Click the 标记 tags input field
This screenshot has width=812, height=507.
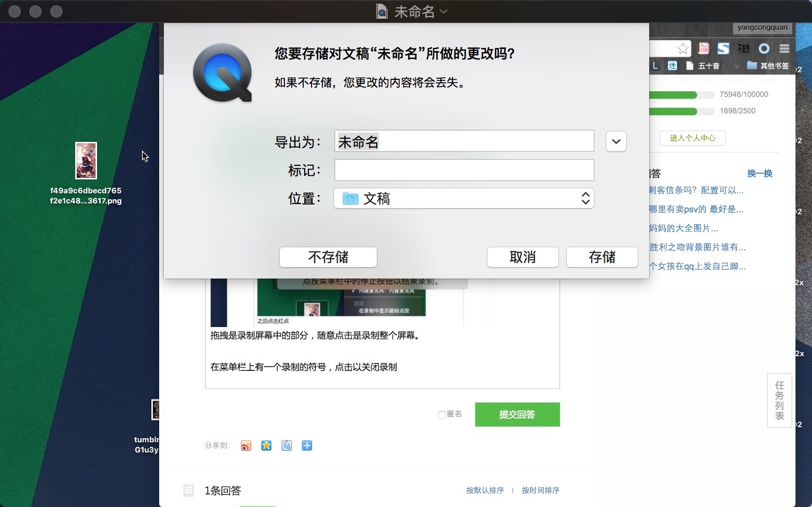click(x=463, y=170)
